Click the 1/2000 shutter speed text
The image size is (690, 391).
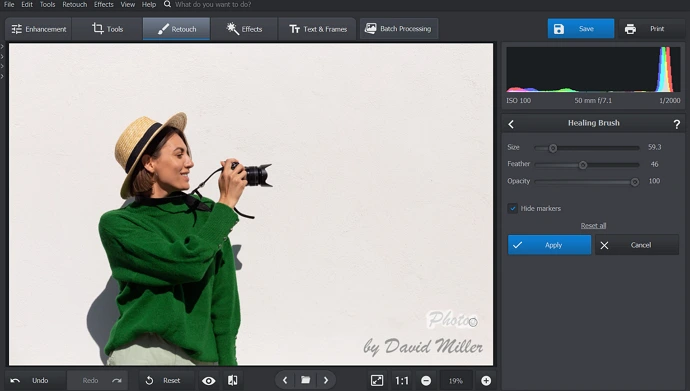[669, 101]
